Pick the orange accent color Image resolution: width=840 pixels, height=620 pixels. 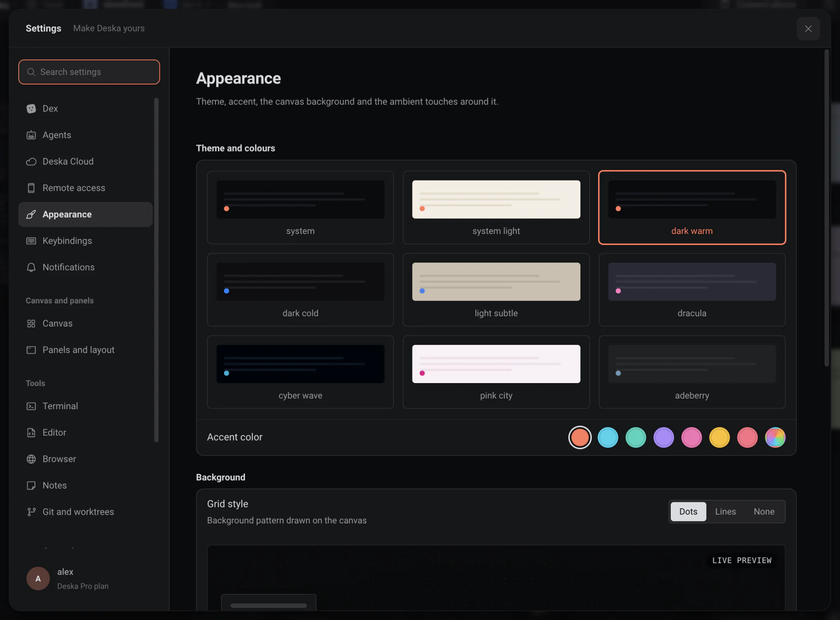(580, 438)
